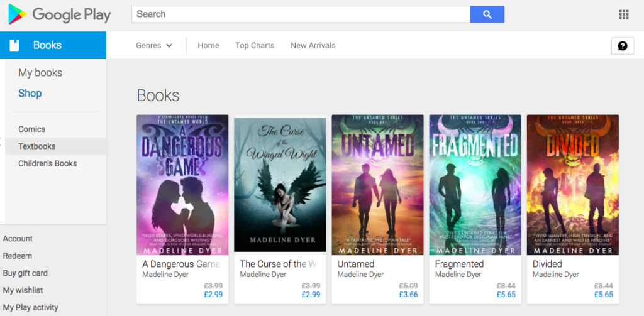Click the £2.99 price for A Dangerous Game

point(213,295)
